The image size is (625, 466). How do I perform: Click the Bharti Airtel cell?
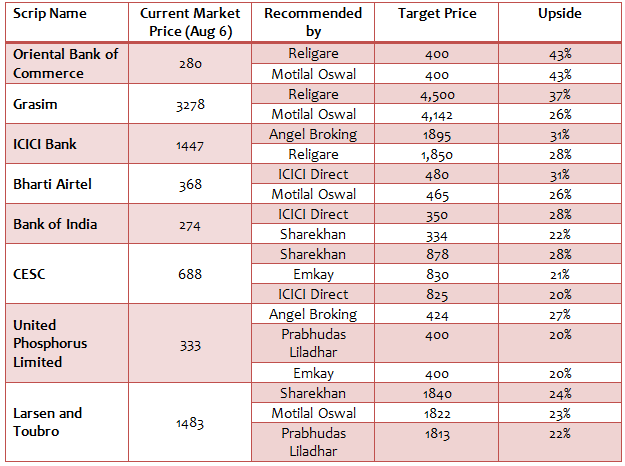[52, 184]
